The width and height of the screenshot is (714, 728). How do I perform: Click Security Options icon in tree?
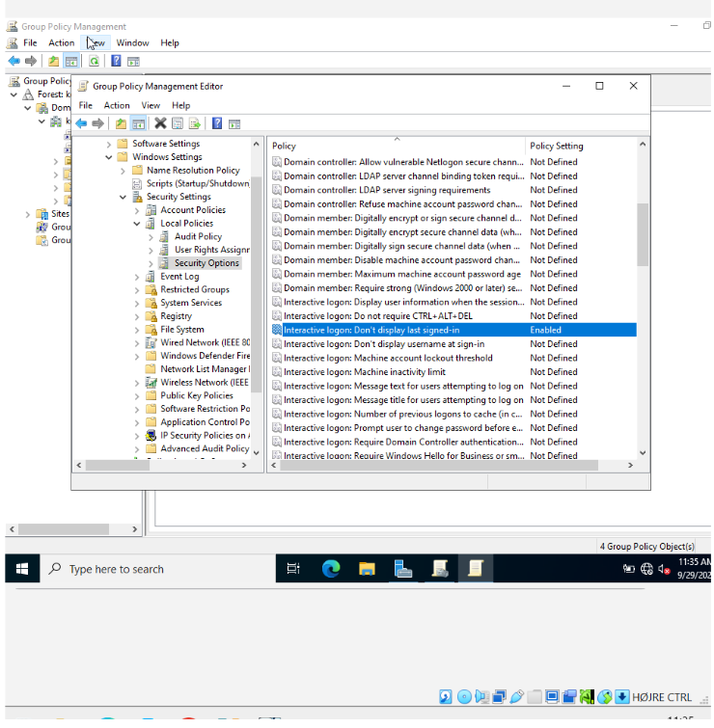point(164,263)
